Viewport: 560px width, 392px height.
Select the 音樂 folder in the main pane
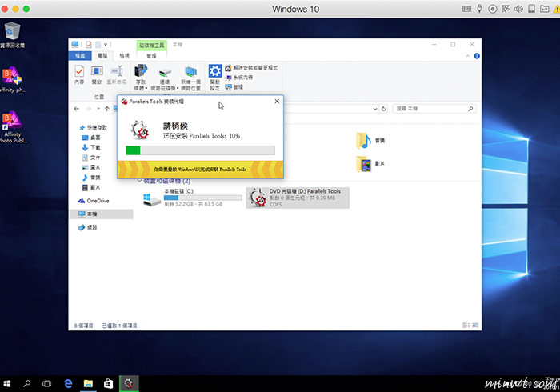(370, 141)
